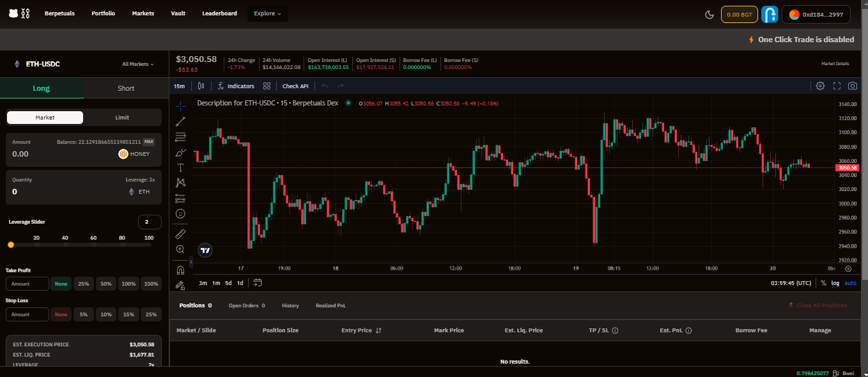Sort positions by Entry Price

[361, 330]
